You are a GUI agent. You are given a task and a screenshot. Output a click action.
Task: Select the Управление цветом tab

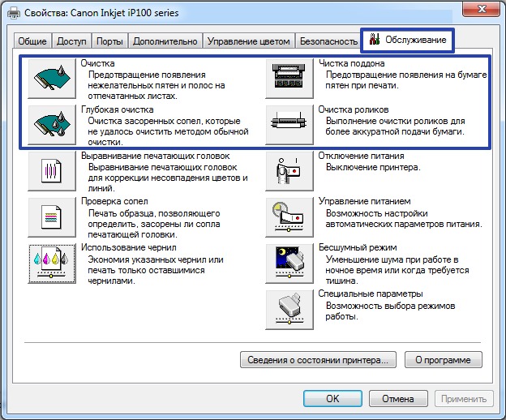coord(248,41)
